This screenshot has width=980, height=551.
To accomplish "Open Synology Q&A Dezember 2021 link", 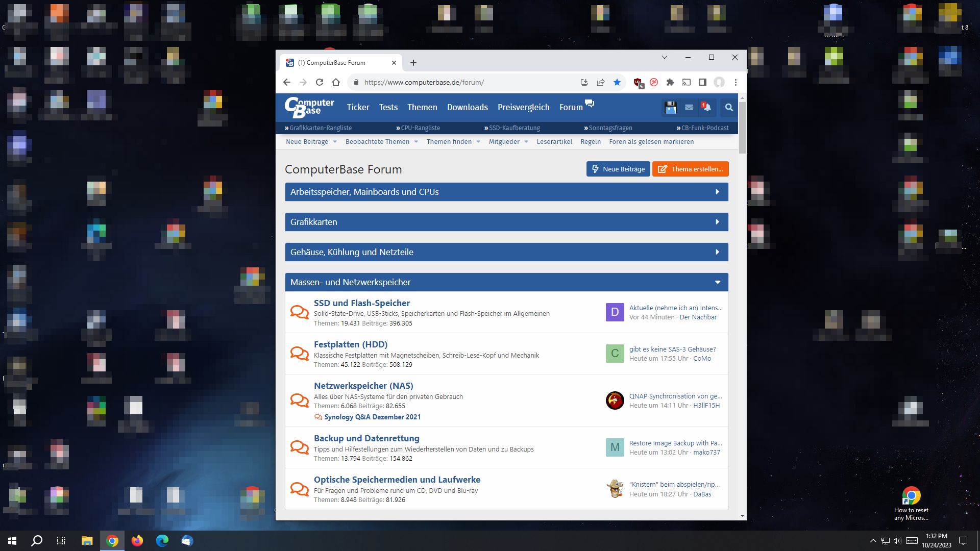I will pos(373,417).
